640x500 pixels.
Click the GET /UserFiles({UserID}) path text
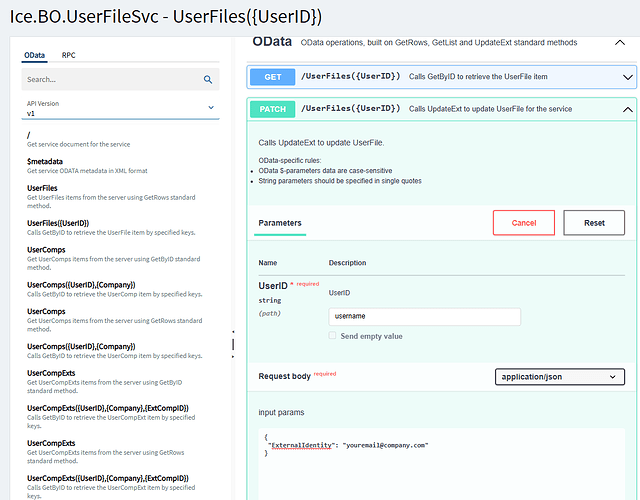(x=350, y=76)
